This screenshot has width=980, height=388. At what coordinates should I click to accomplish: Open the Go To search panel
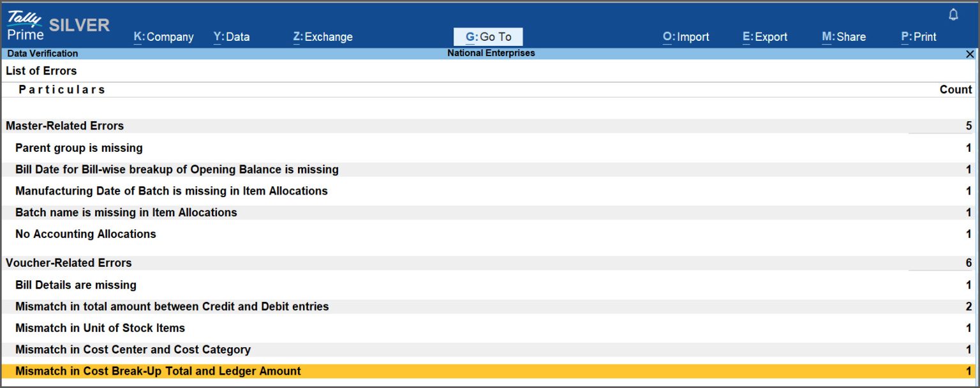(488, 36)
